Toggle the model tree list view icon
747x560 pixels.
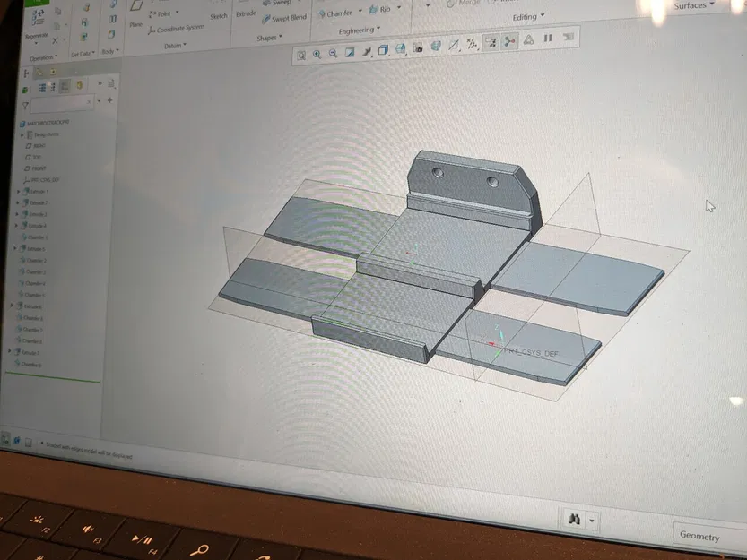42,88
